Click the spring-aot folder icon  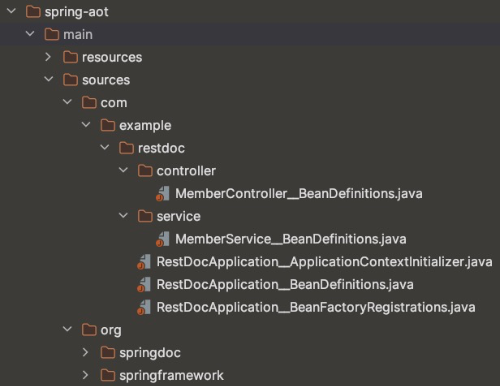(33, 12)
